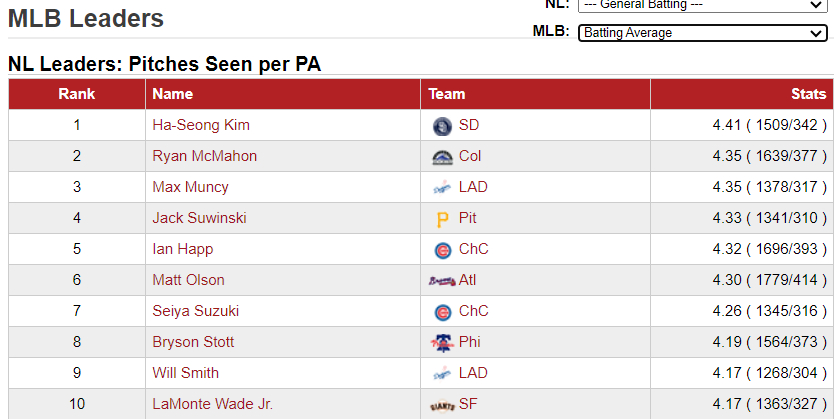Viewport: 839px width, 419px height.
Task: Click the LAD team link for Will Smith
Action: coord(473,373)
